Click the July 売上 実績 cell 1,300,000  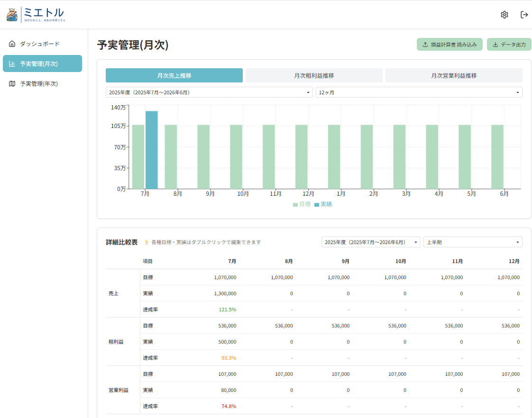coord(225,293)
